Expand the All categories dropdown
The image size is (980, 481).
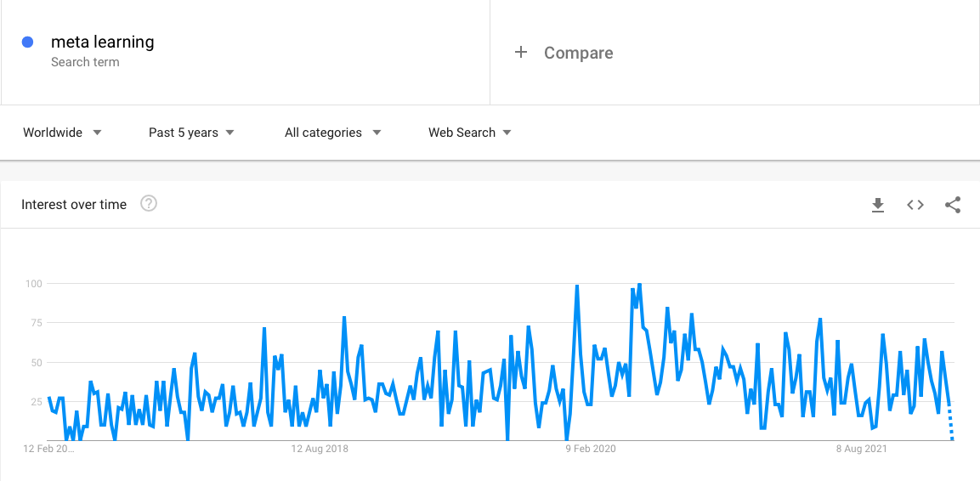pyautogui.click(x=332, y=133)
